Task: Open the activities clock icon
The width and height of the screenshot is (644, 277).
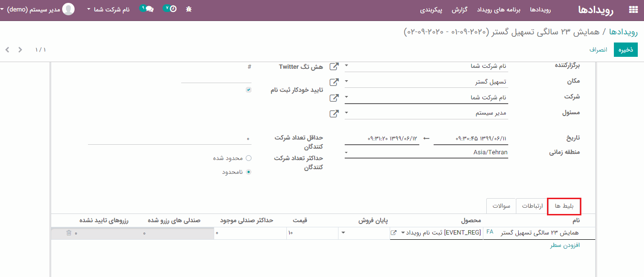Action: (x=170, y=9)
